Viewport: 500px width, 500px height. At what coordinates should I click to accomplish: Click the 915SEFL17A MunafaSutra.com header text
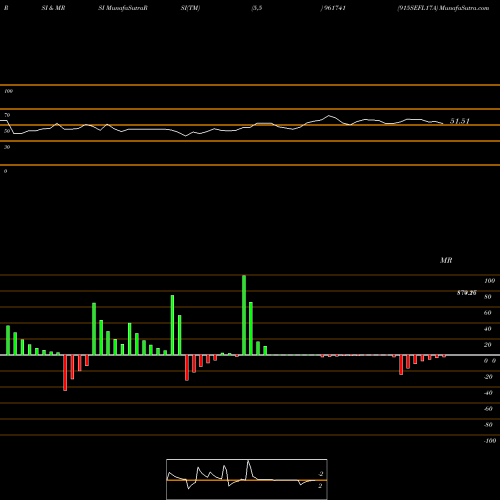[443, 8]
